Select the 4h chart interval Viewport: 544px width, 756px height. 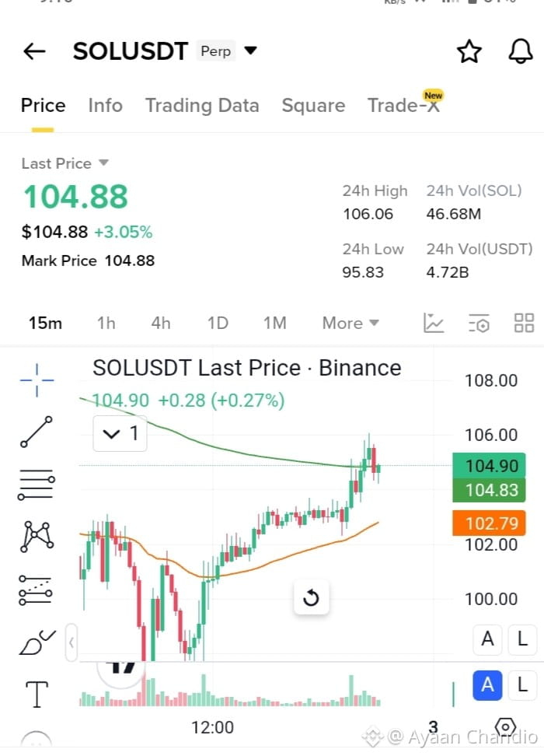coord(160,323)
